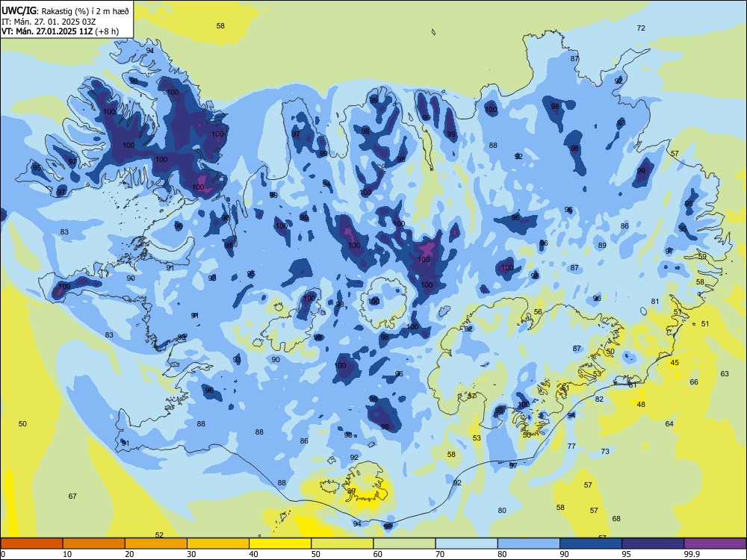
Task: Click the 'VT: Mán. 27.01.2025 11Z (+8 h)' line
Action: [x=61, y=31]
